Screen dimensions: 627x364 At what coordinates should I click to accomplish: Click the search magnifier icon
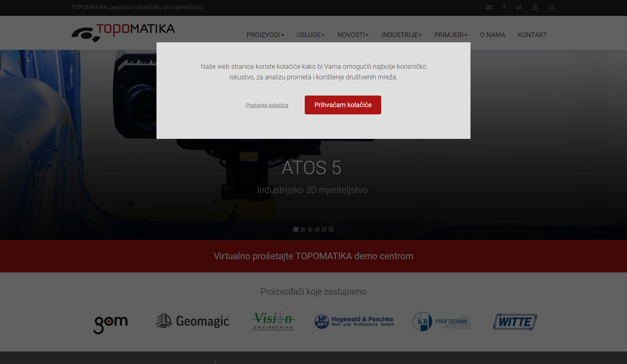[x=552, y=7]
